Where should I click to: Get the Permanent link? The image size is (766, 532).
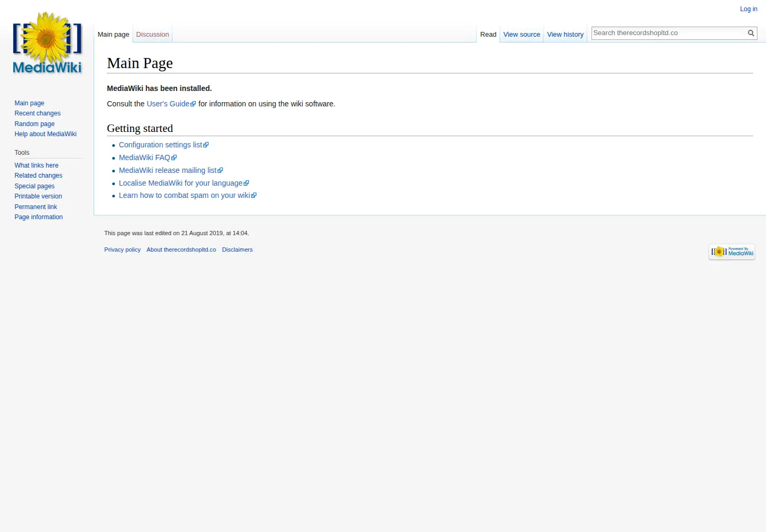tap(36, 207)
